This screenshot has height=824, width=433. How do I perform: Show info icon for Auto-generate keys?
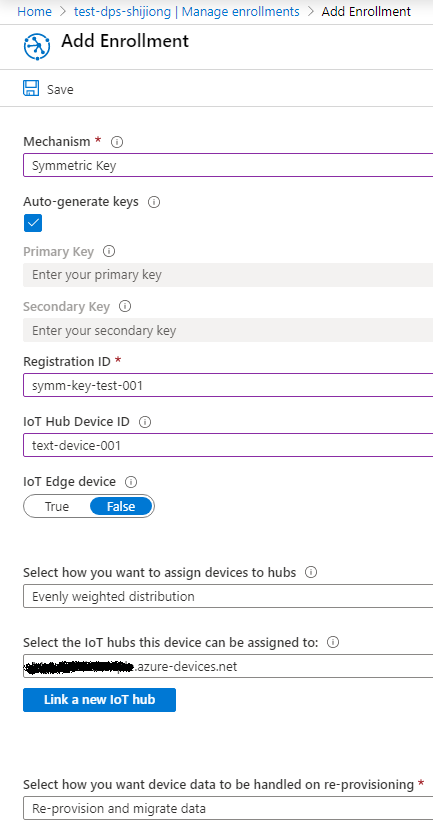[154, 202]
